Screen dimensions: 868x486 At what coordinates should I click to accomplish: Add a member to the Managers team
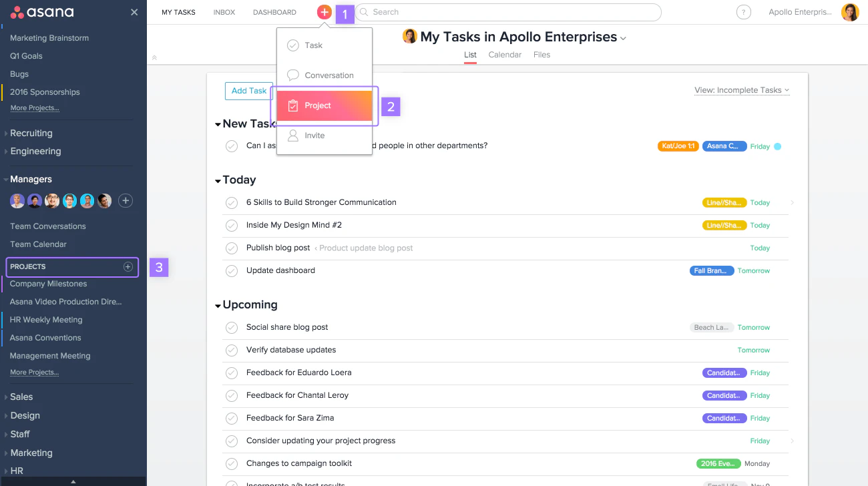[126, 200]
